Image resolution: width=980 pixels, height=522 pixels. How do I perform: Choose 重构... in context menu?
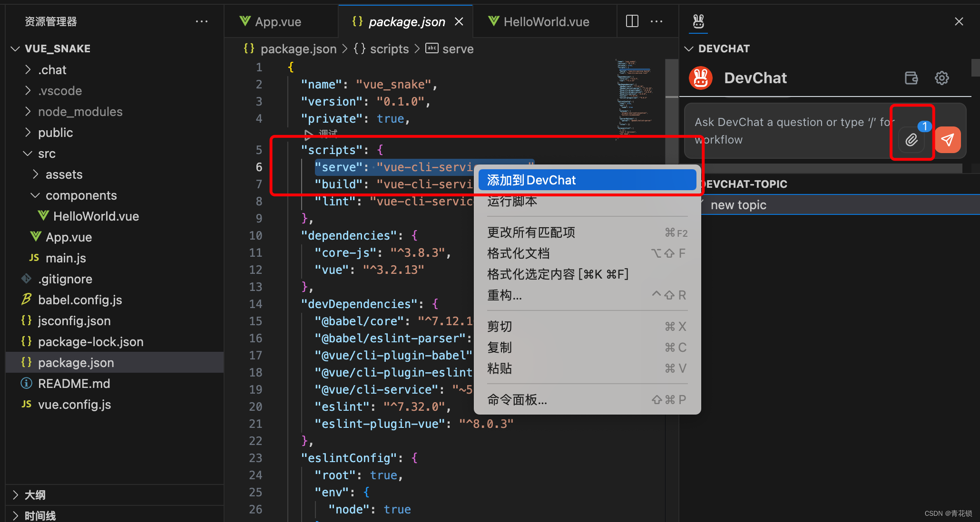(x=587, y=295)
